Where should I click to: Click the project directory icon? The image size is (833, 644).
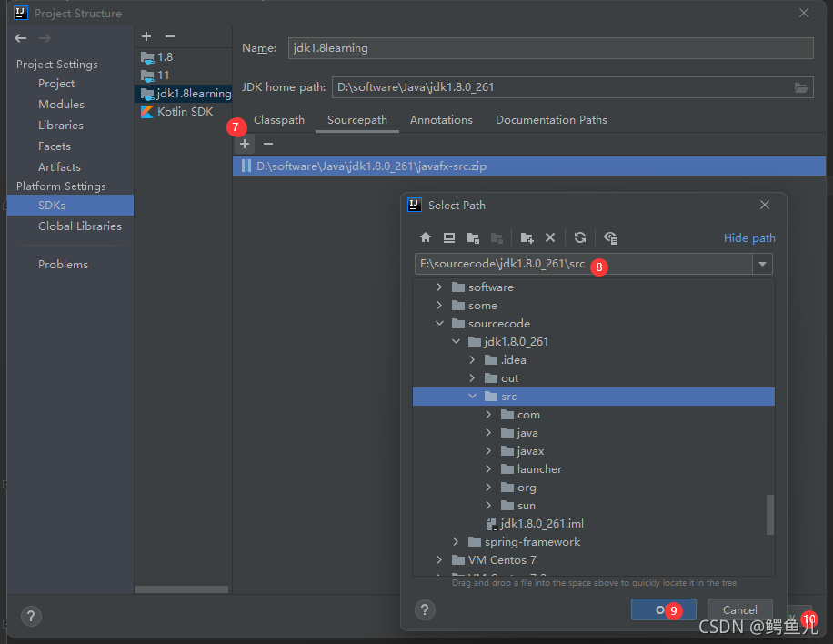pyautogui.click(x=473, y=237)
